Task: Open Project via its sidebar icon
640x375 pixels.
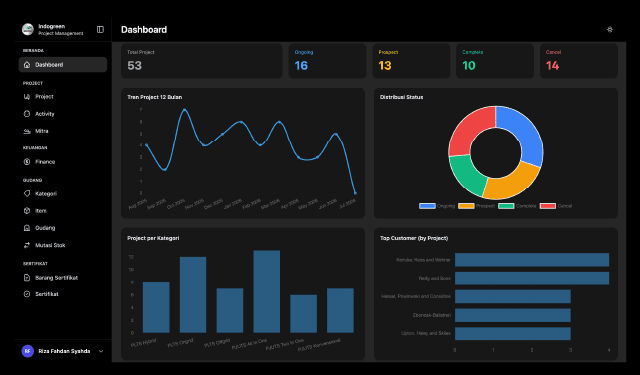Action: tap(27, 97)
